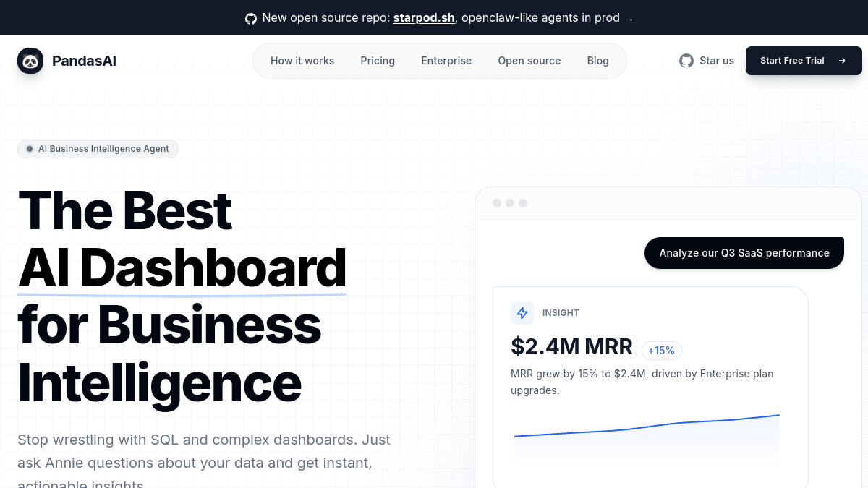Click the GitHub icon beside Star us
Viewport: 868px width, 488px height.
[x=686, y=61]
